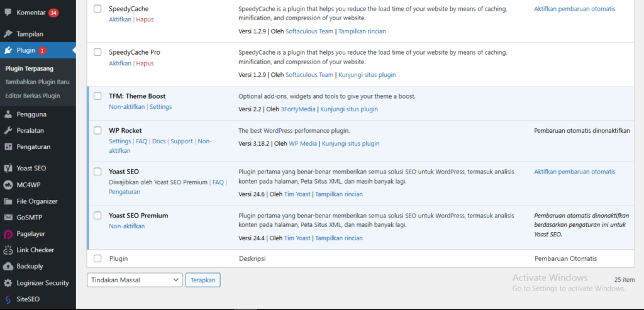Image resolution: width=644 pixels, height=310 pixels.
Task: Click Kunjungi situs plugin for SpeedyCache Pro
Action: click(x=367, y=75)
